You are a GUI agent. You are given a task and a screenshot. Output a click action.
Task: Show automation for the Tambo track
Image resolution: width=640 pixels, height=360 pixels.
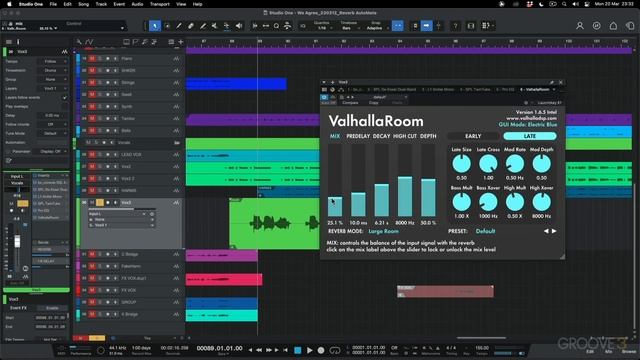(x=176, y=118)
